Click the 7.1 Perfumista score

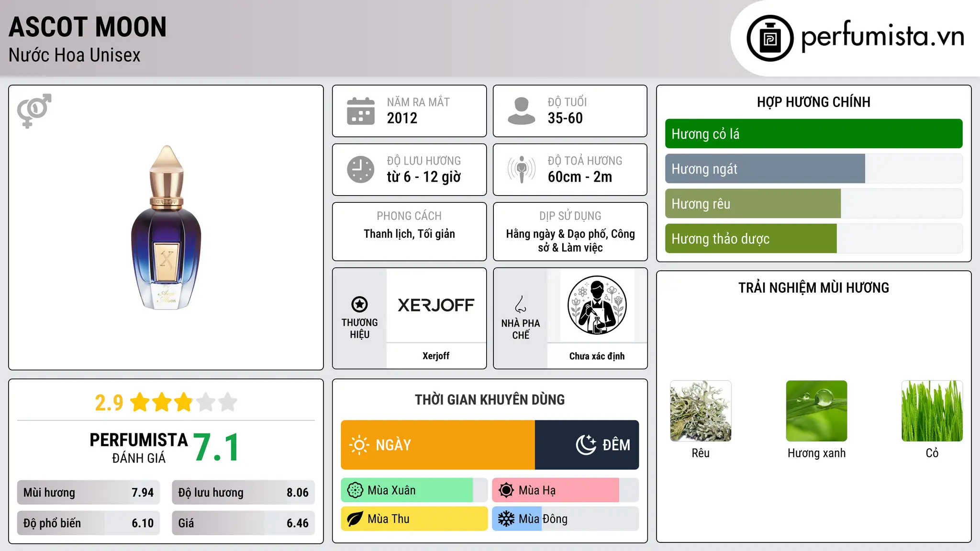pyautogui.click(x=216, y=448)
